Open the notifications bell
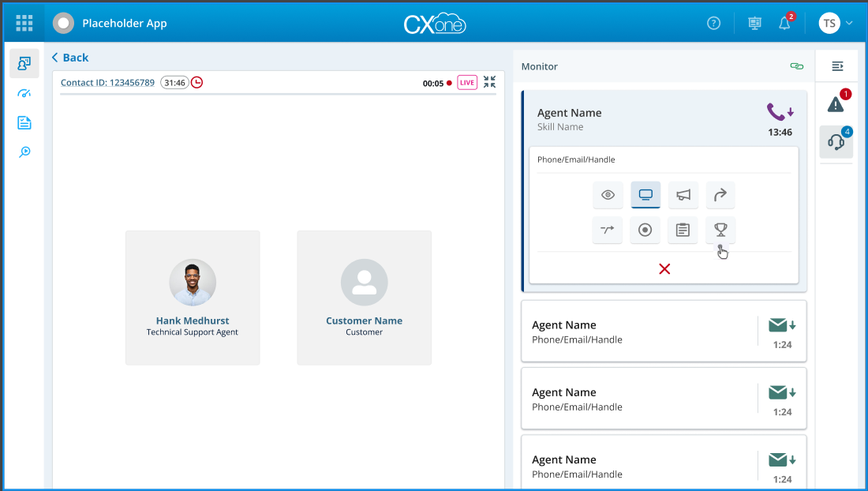This screenshot has height=491, width=868. point(784,24)
